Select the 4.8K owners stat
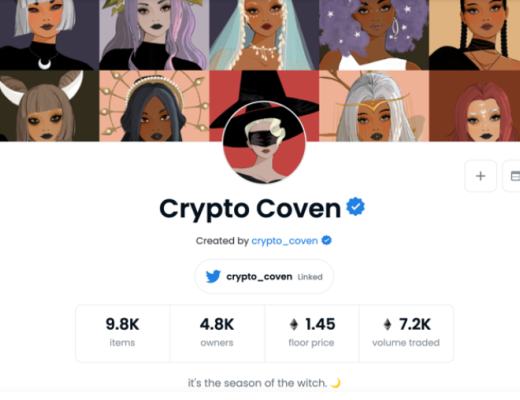520x400 pixels. click(217, 333)
